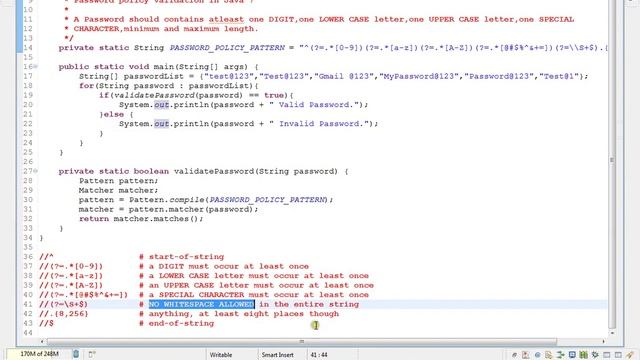This screenshot has height=360, width=640.
Task: Click highlighted text NO WHITESPACE ALLOWED
Action: click(x=202, y=304)
